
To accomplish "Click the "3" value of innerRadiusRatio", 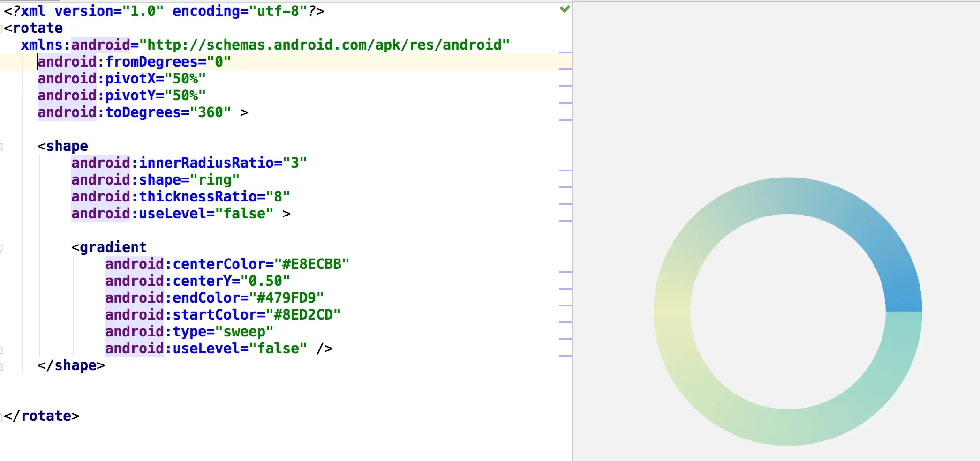I will tap(295, 163).
